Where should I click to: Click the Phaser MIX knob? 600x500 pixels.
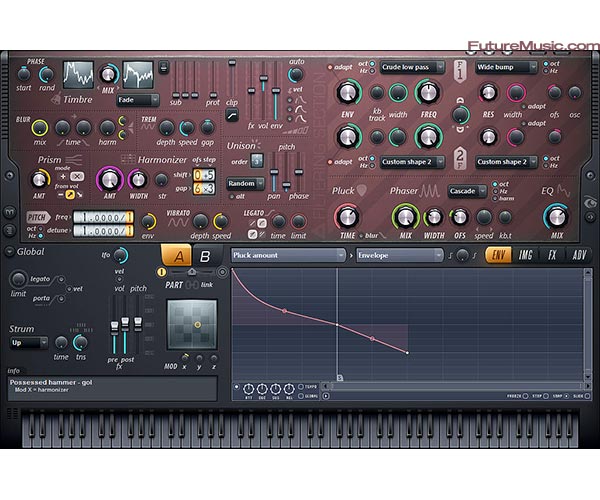[x=405, y=217]
